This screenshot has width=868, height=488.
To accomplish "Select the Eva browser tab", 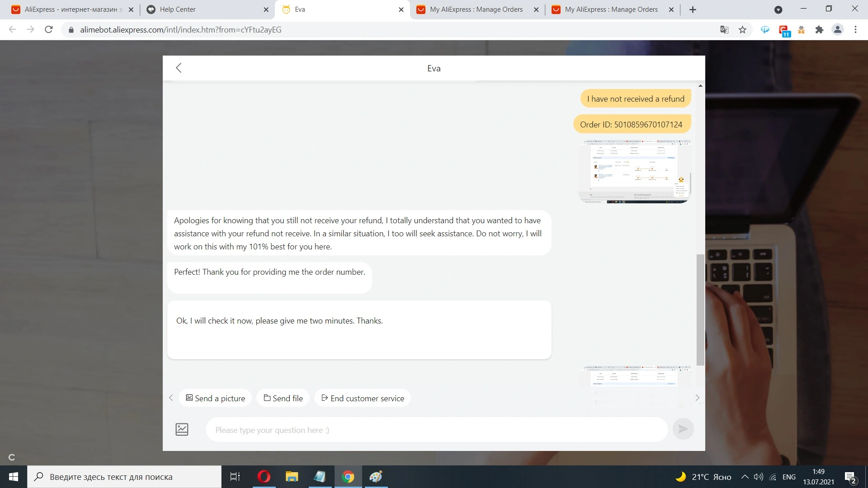I will [343, 9].
